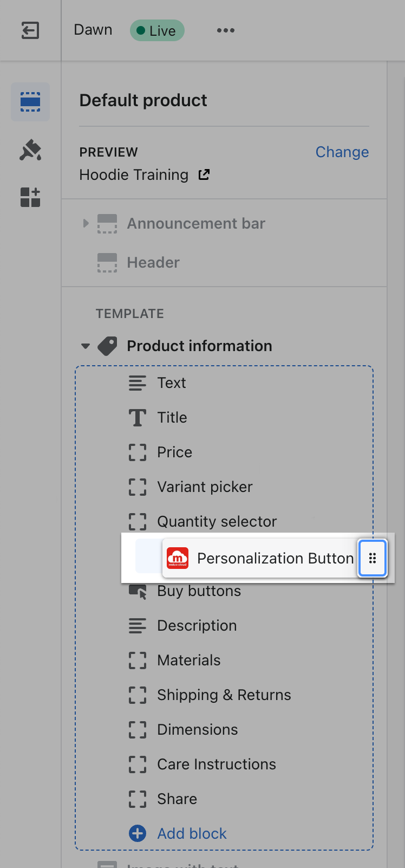Select the Buy buttons block

pos(199,591)
